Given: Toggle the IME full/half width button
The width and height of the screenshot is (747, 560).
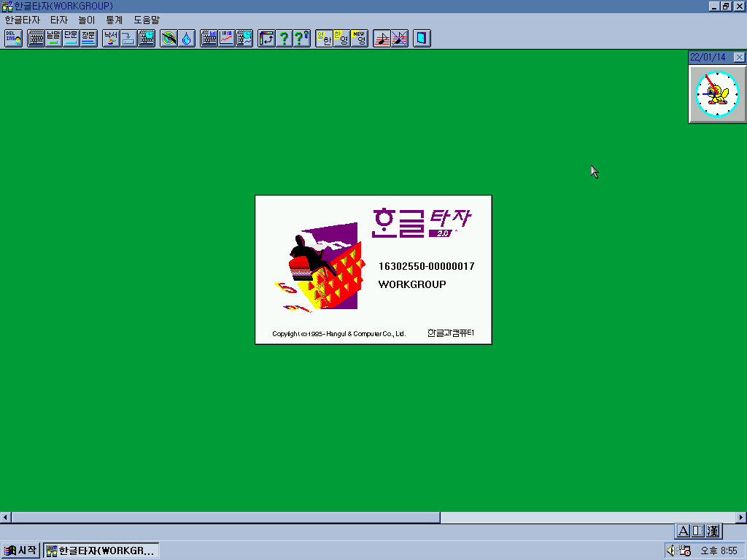Looking at the screenshot, I should [x=697, y=531].
